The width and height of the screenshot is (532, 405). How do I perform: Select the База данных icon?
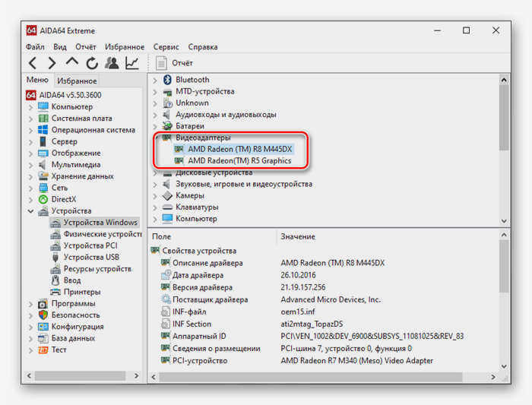click(43, 338)
